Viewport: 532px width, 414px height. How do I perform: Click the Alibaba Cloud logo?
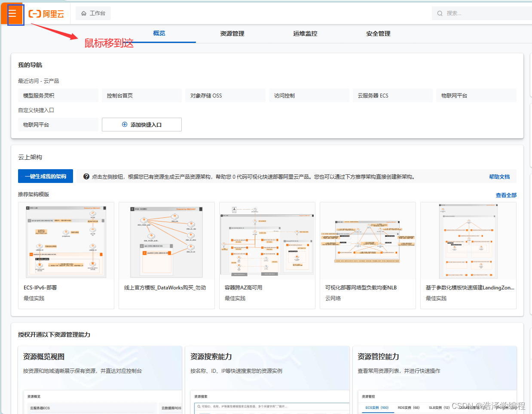[x=46, y=13]
